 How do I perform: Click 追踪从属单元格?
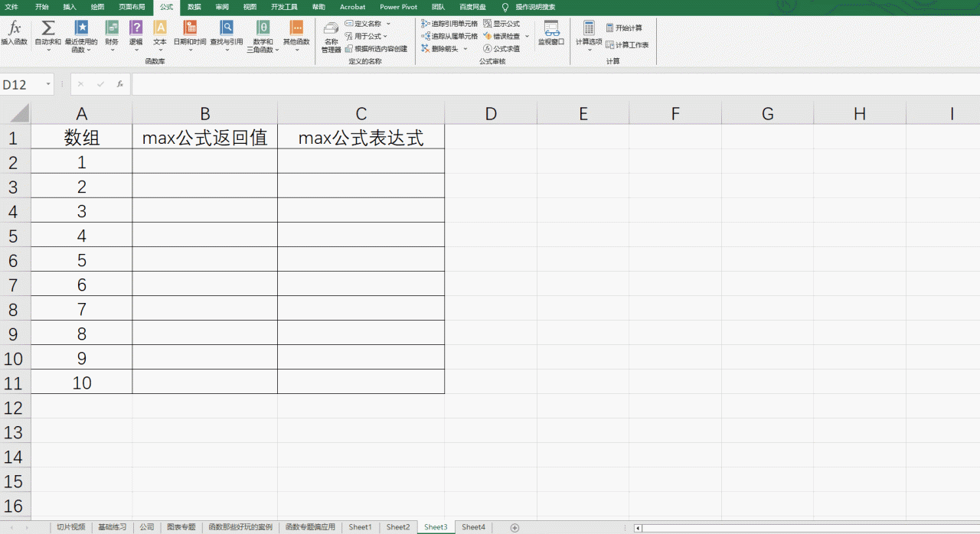pyautogui.click(x=449, y=36)
